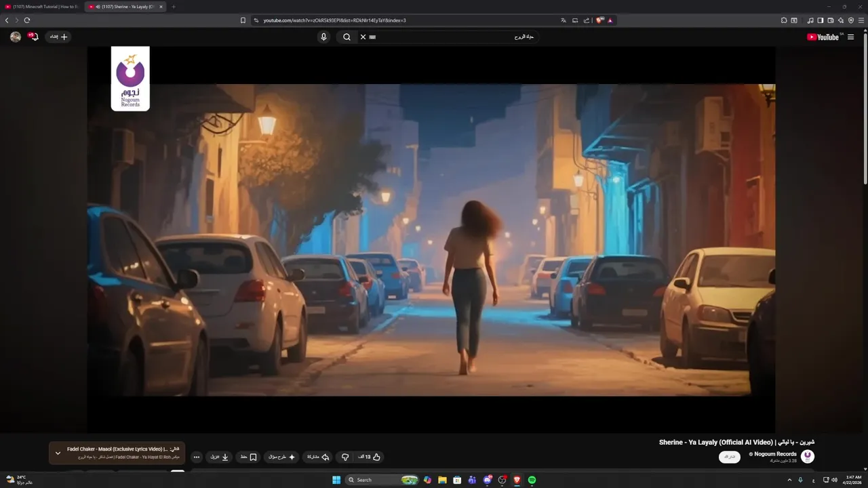
Task: Open YouTube notifications bell
Action: coord(33,37)
